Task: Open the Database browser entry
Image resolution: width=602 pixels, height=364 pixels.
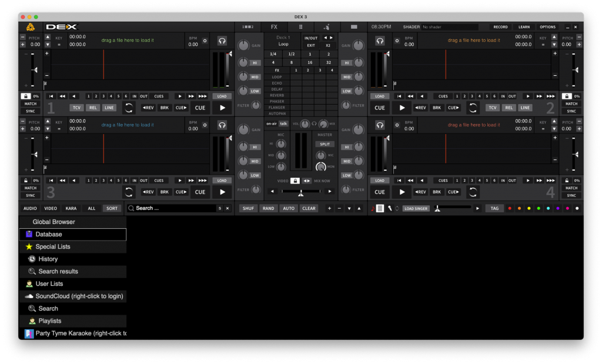Action: click(x=72, y=234)
